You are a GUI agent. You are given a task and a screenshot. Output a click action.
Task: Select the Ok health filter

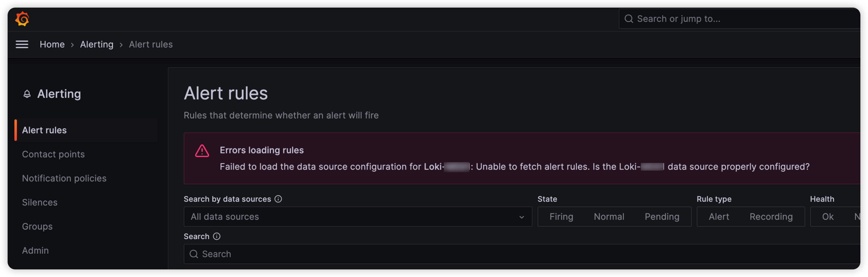828,216
